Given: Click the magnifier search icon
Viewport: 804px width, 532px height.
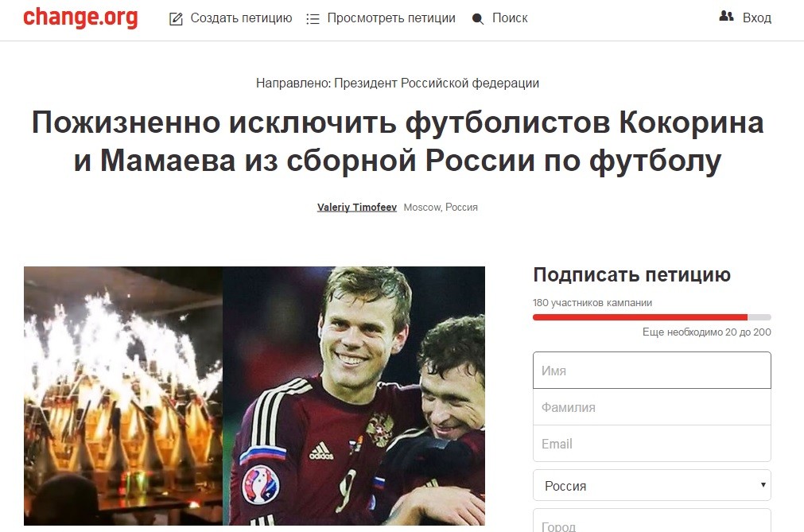Looking at the screenshot, I should (478, 19).
